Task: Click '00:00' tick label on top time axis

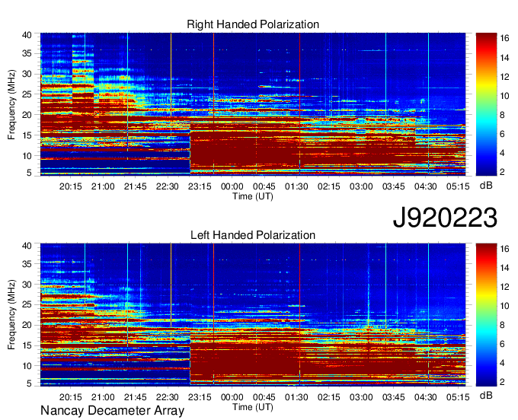Action: pyautogui.click(x=232, y=186)
